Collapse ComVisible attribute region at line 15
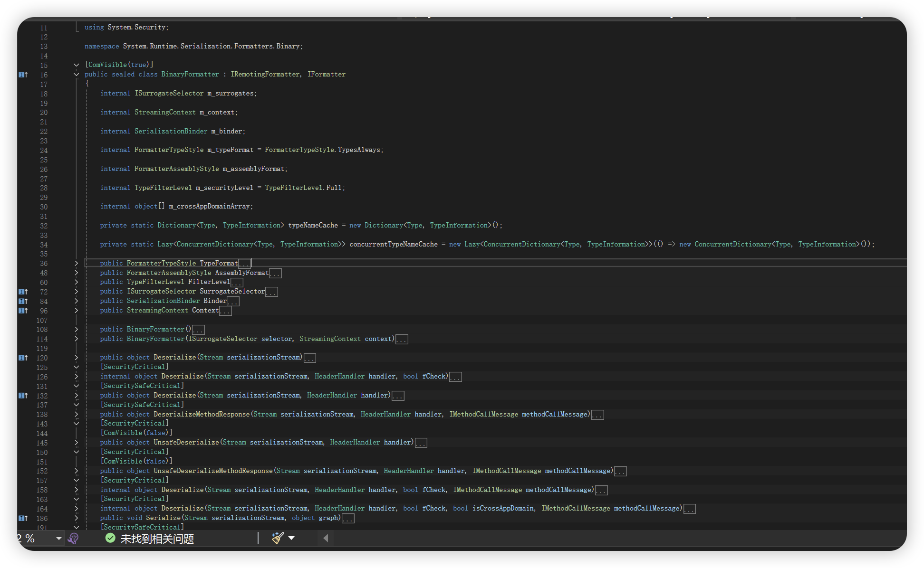Image resolution: width=924 pixels, height=568 pixels. tap(76, 65)
